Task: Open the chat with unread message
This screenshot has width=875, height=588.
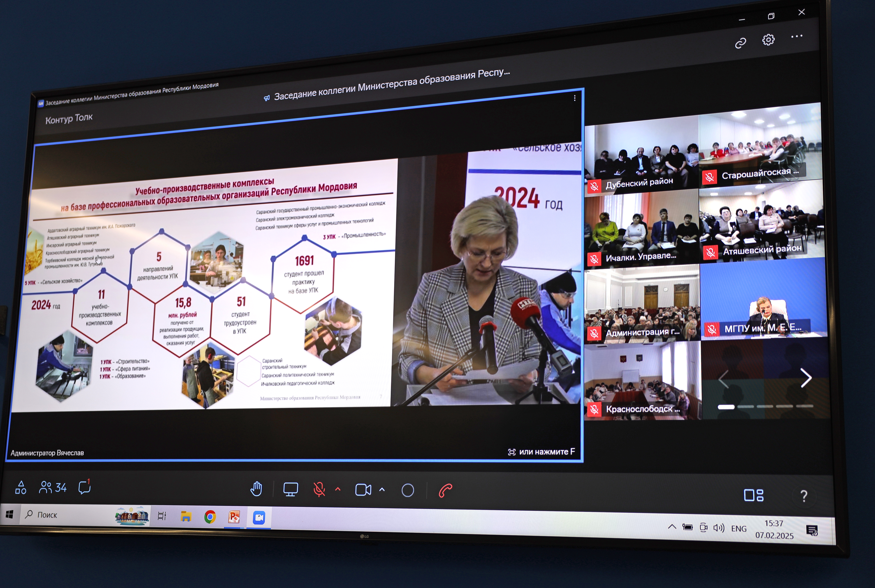Action: pos(84,488)
